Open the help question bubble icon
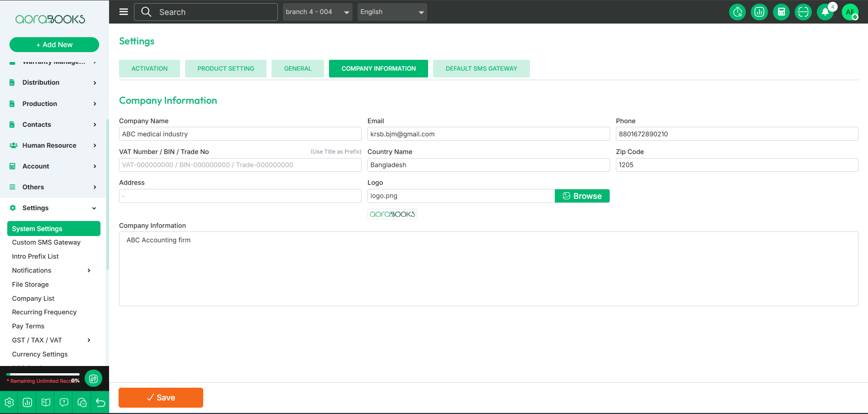 click(x=64, y=402)
